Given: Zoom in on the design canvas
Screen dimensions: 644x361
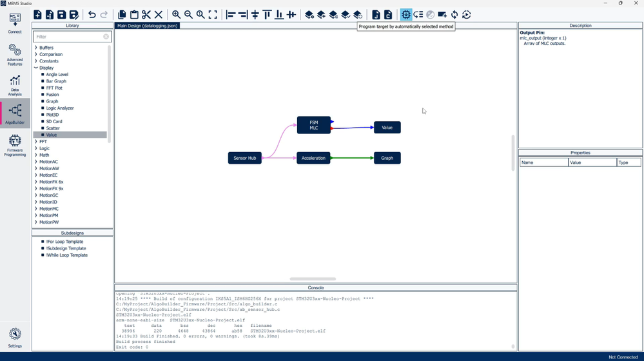Looking at the screenshot, I should (176, 15).
